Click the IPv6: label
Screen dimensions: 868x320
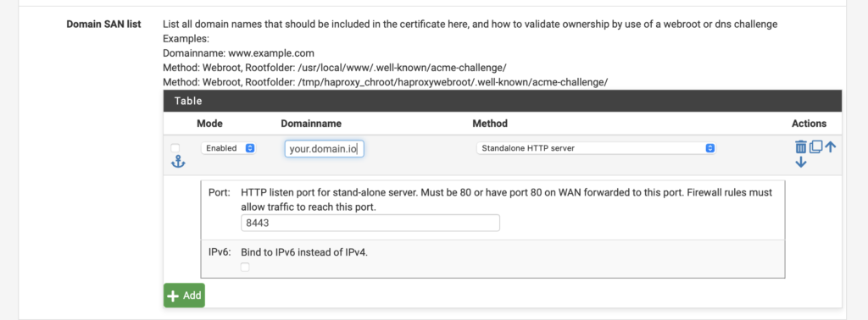click(x=220, y=252)
